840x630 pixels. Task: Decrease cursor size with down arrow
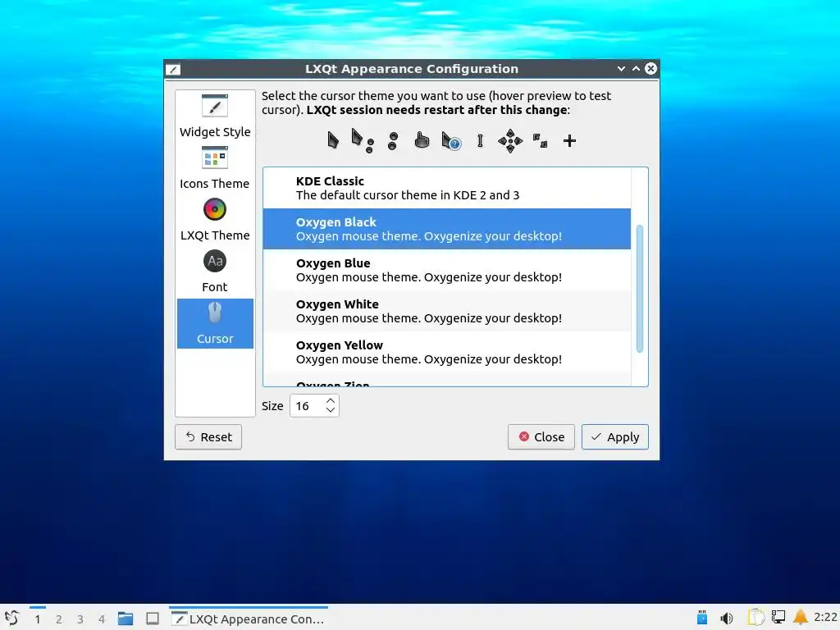331,410
